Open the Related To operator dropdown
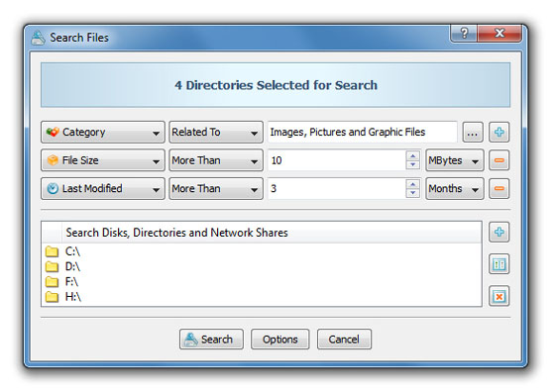Image resolution: width=555 pixels, height=392 pixels. 216,133
